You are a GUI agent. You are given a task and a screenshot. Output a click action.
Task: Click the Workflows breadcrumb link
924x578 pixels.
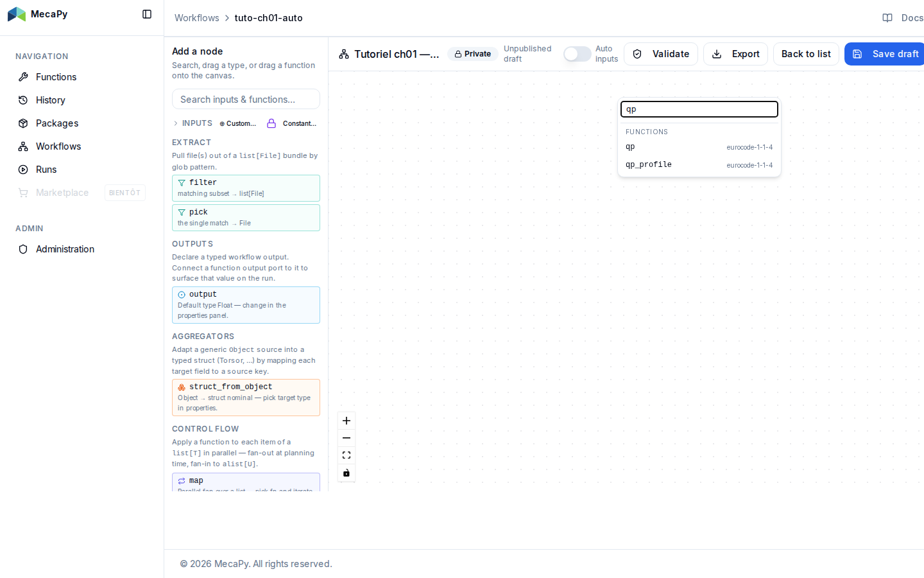tap(197, 18)
